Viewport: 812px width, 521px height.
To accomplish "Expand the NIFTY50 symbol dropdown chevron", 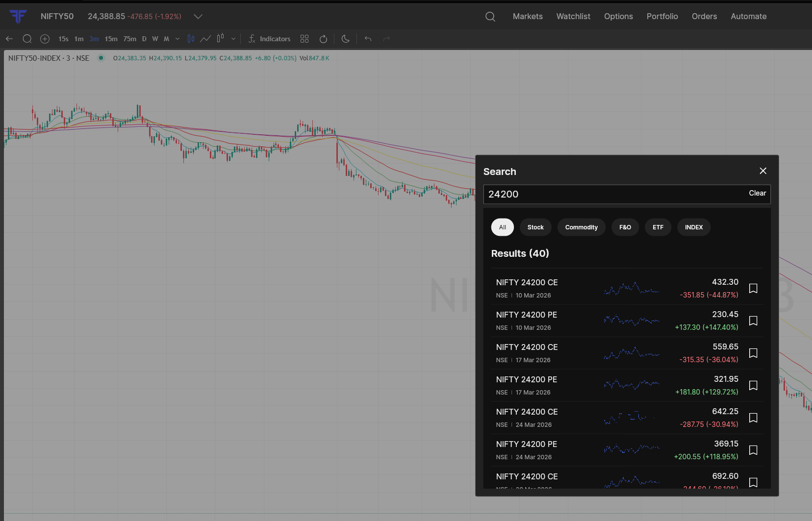I will 198,17.
